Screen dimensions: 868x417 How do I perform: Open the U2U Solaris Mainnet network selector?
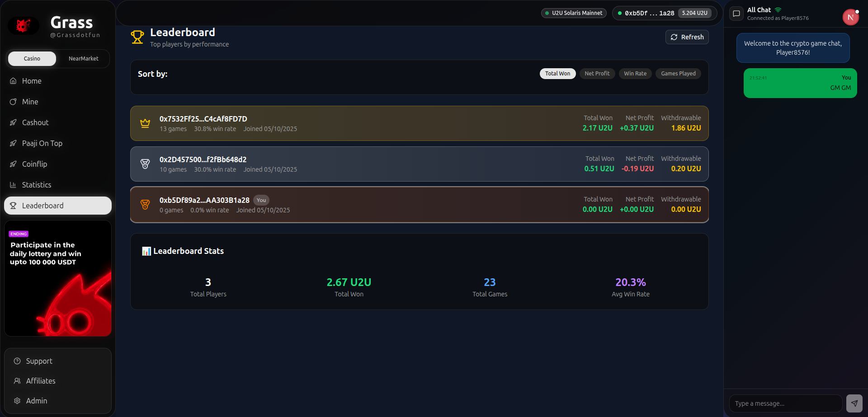[x=574, y=13]
